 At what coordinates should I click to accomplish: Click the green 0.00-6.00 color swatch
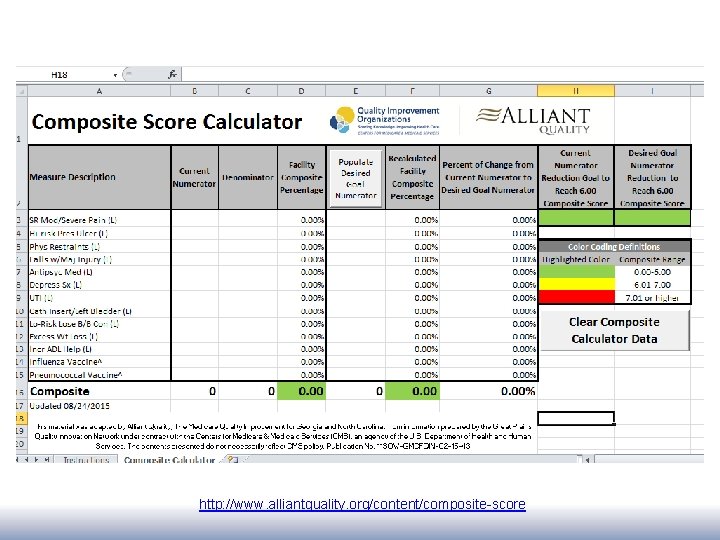(x=576, y=272)
